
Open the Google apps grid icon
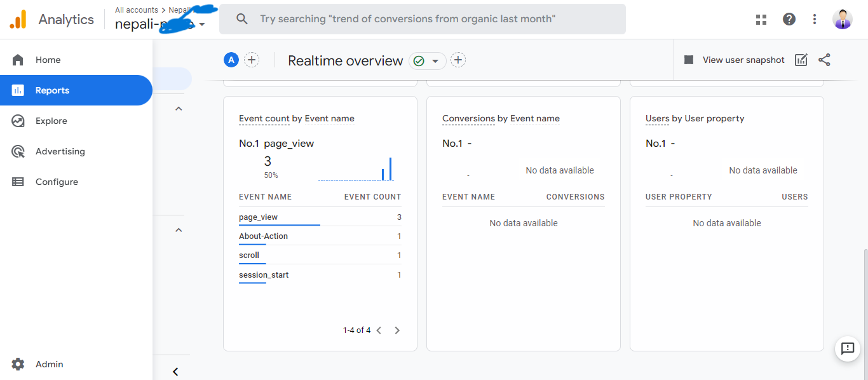[761, 19]
